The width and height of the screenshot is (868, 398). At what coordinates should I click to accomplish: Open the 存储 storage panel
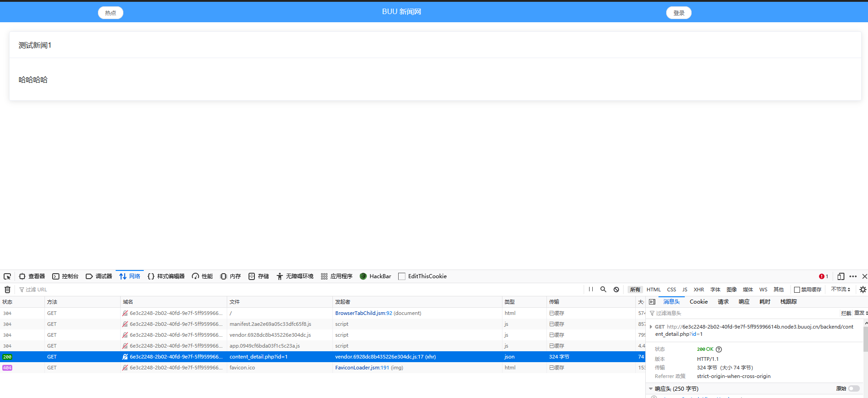[258, 276]
